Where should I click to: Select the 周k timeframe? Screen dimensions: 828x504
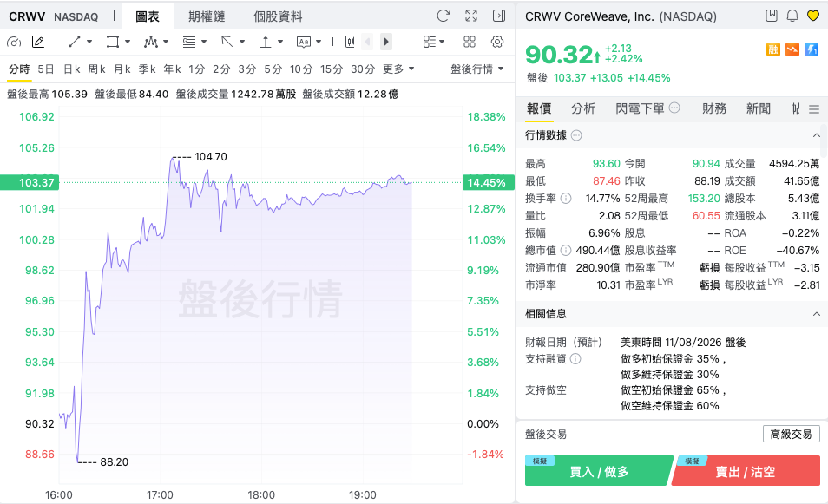click(x=96, y=69)
